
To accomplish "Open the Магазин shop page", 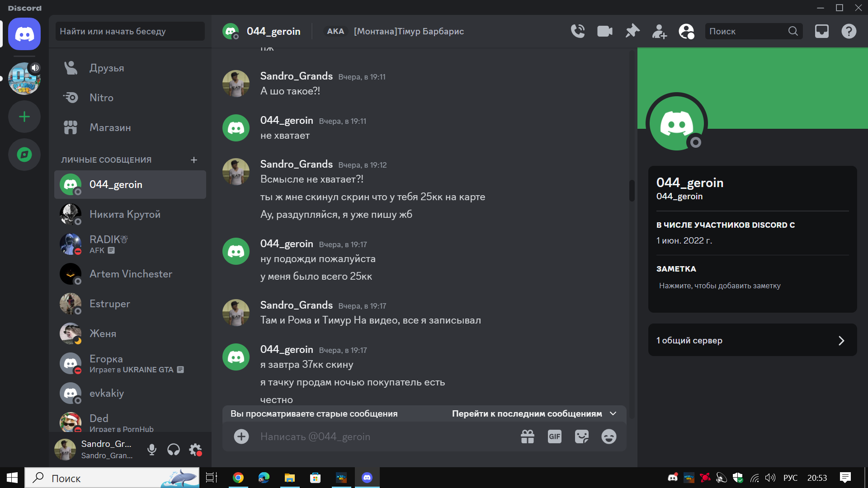I will pos(130,127).
